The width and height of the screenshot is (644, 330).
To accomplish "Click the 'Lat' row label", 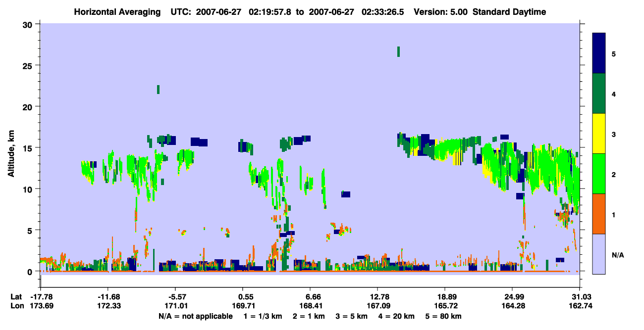I will click(16, 297).
